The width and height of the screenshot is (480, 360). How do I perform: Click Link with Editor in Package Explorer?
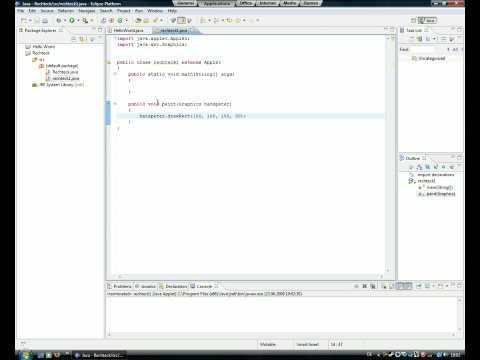tap(82, 39)
